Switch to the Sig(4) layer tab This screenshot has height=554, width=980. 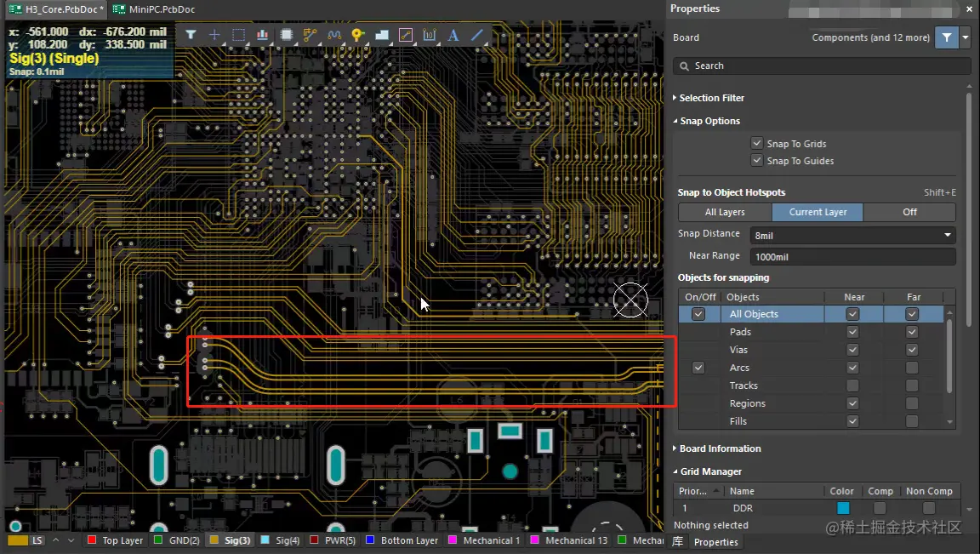pyautogui.click(x=280, y=540)
